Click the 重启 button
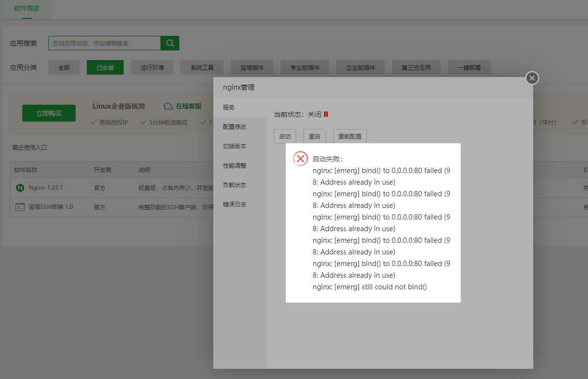The image size is (588, 379). 315,136
